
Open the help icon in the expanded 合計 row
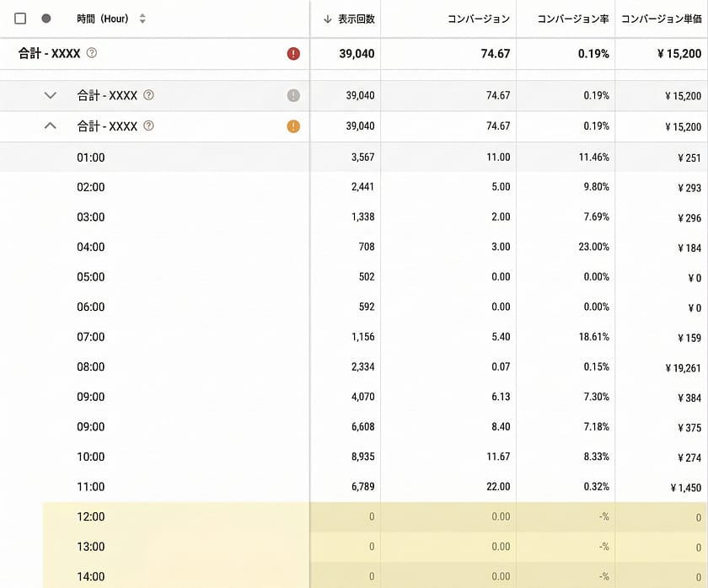click(x=148, y=126)
